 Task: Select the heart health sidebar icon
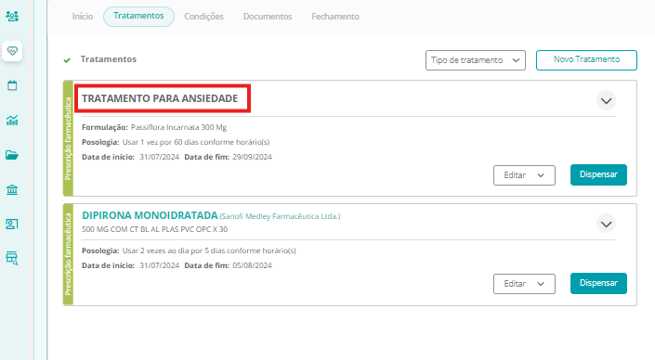tap(12, 51)
